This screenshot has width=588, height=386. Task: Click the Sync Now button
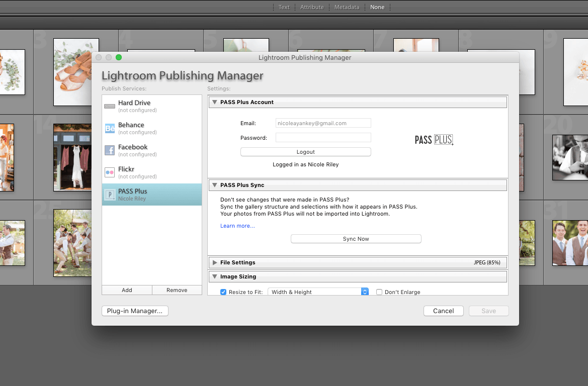(356, 239)
